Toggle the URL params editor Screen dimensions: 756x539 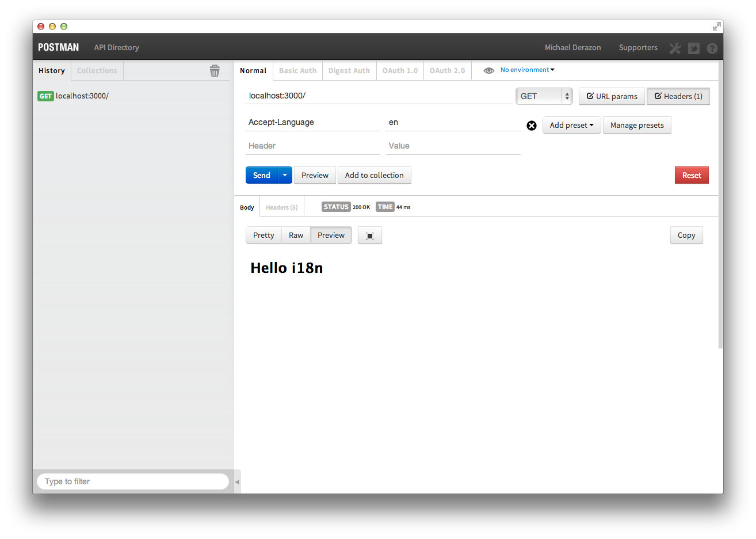(612, 96)
